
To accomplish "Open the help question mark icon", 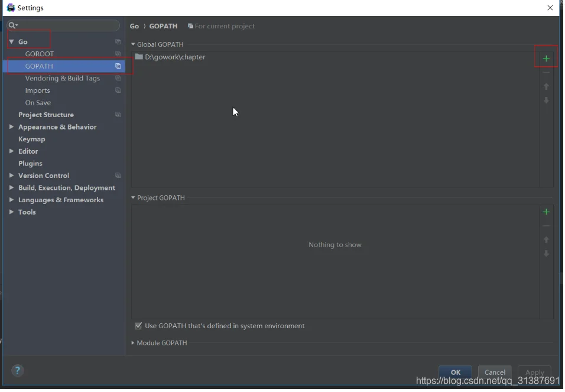I will click(17, 371).
